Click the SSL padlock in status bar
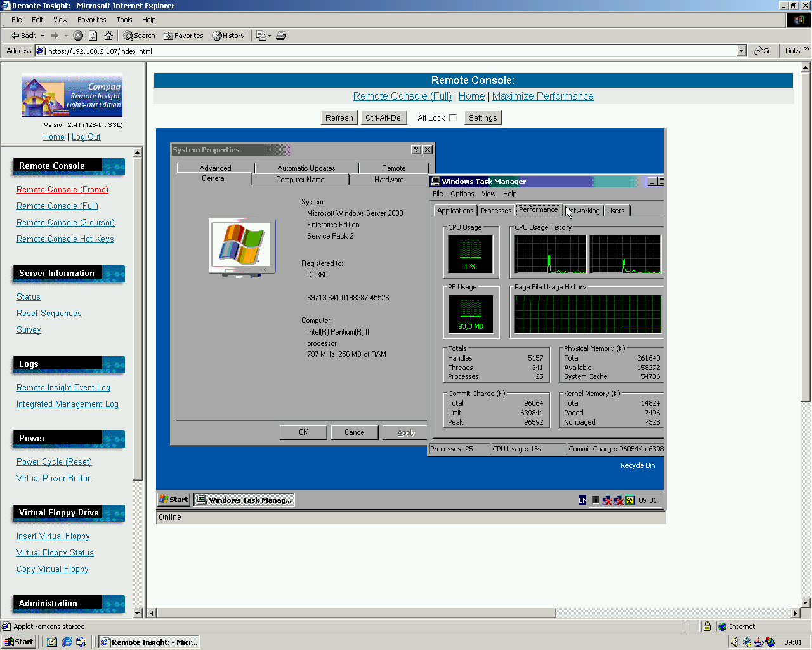This screenshot has width=812, height=650. point(707,627)
